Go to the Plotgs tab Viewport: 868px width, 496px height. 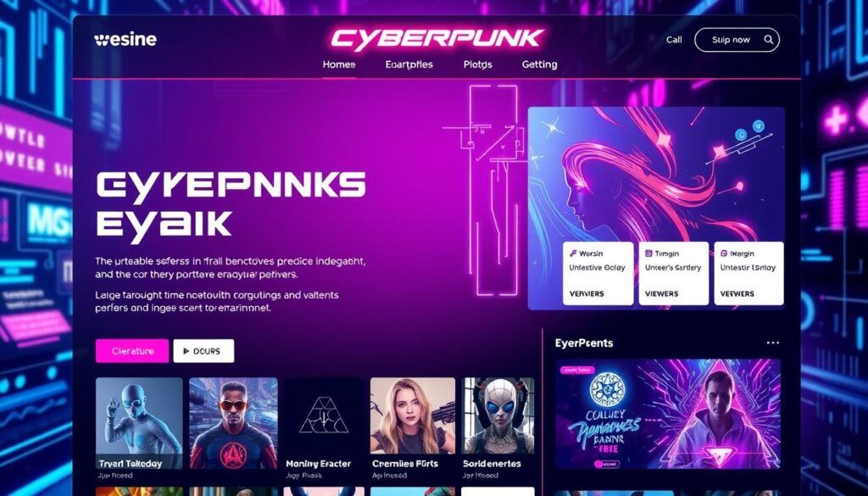tap(477, 64)
